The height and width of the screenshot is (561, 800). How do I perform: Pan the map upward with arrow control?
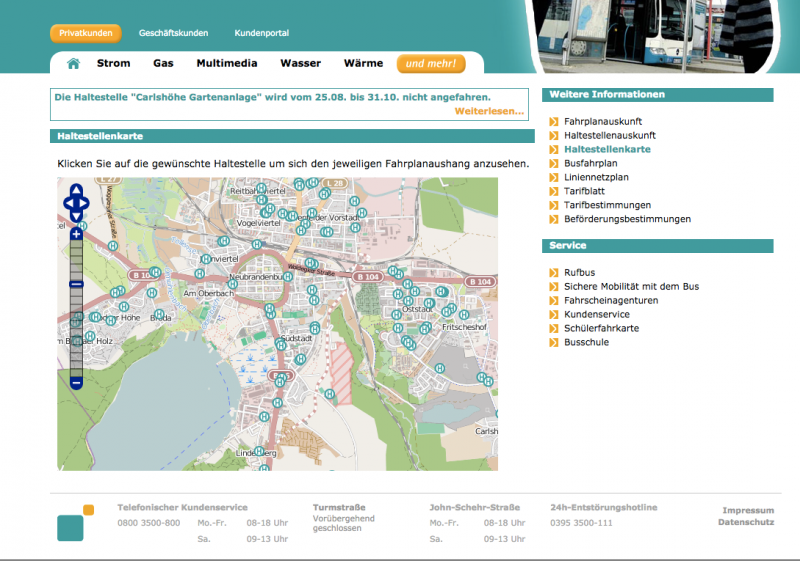[76, 190]
